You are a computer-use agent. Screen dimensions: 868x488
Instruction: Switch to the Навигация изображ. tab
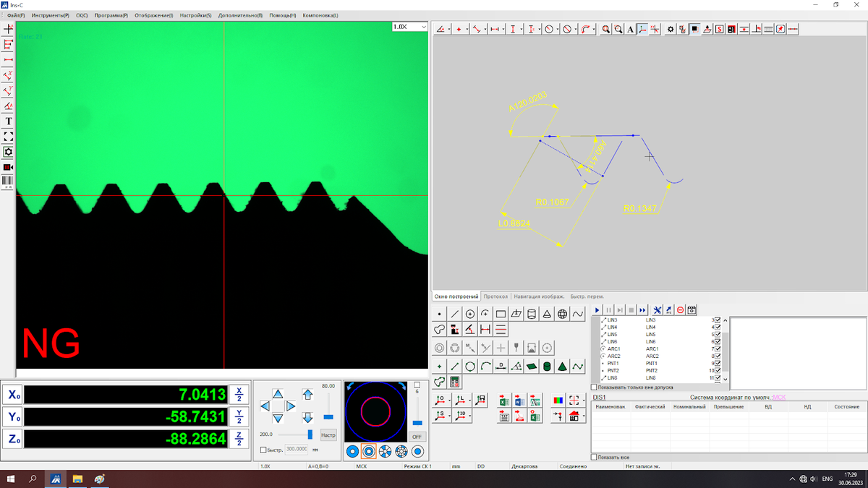[540, 296]
